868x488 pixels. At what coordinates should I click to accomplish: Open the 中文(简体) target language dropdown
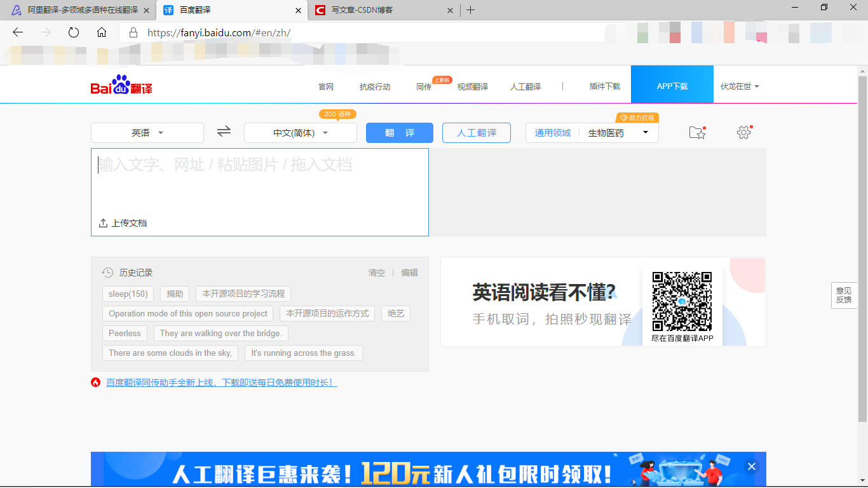[301, 133]
